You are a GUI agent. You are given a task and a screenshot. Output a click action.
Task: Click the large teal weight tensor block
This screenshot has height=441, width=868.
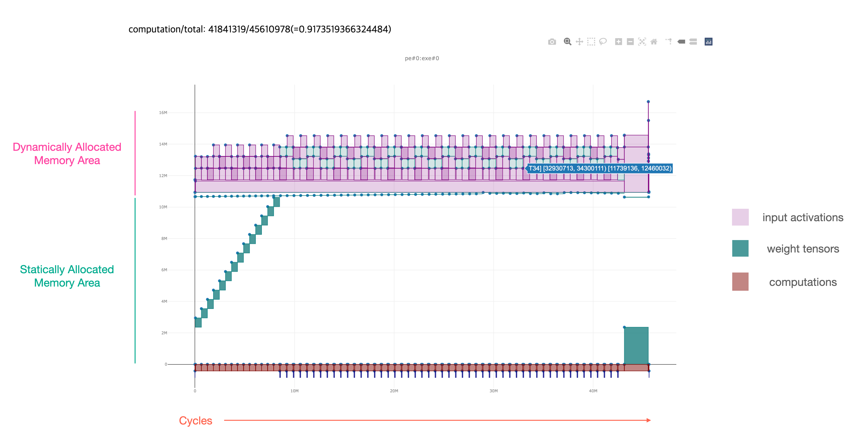pos(636,345)
